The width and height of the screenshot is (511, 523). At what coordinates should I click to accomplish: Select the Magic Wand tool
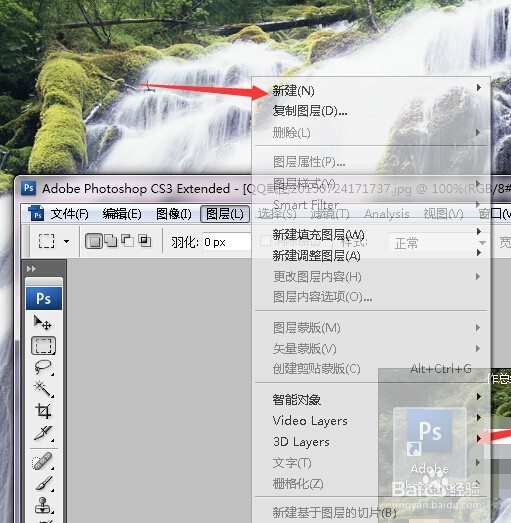(43, 389)
